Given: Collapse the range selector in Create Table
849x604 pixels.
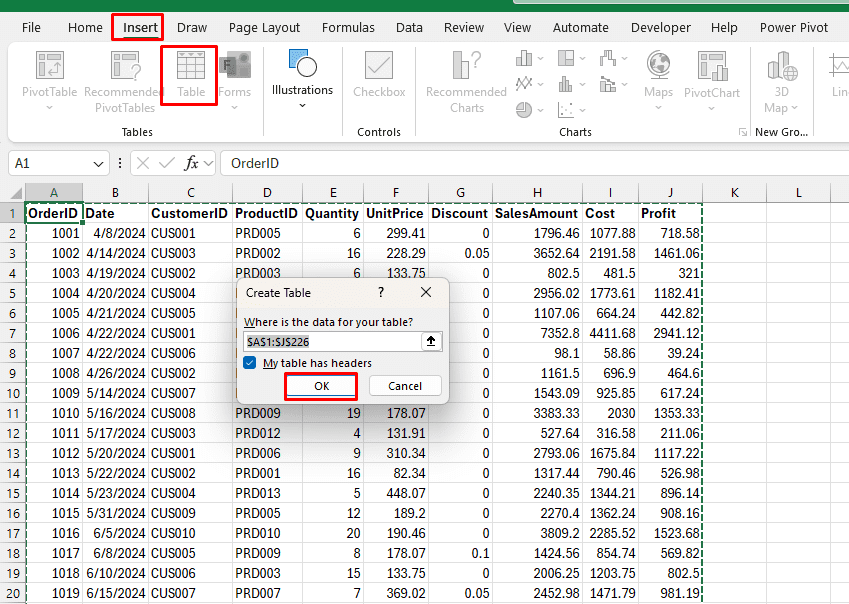Looking at the screenshot, I should click(x=432, y=341).
